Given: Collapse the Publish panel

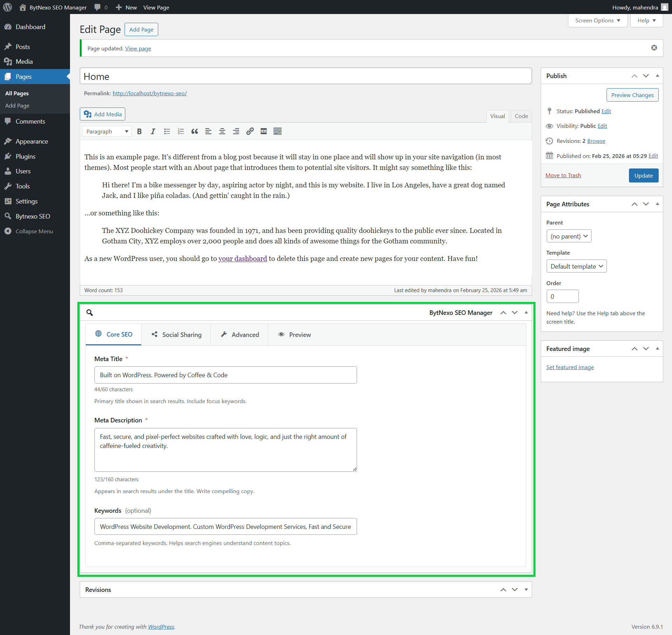Looking at the screenshot, I should coord(657,76).
